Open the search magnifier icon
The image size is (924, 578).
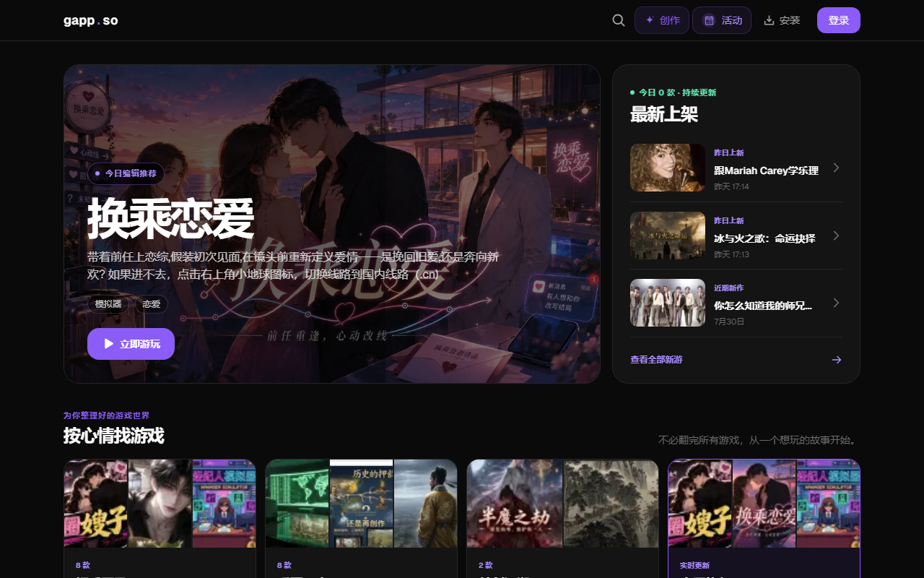[619, 20]
